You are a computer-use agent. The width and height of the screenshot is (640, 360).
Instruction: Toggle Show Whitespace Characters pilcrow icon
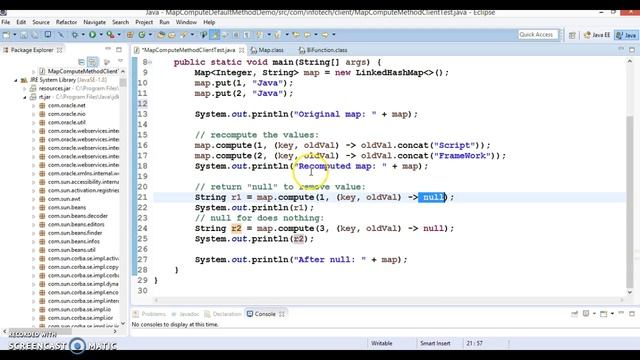[x=247, y=35]
